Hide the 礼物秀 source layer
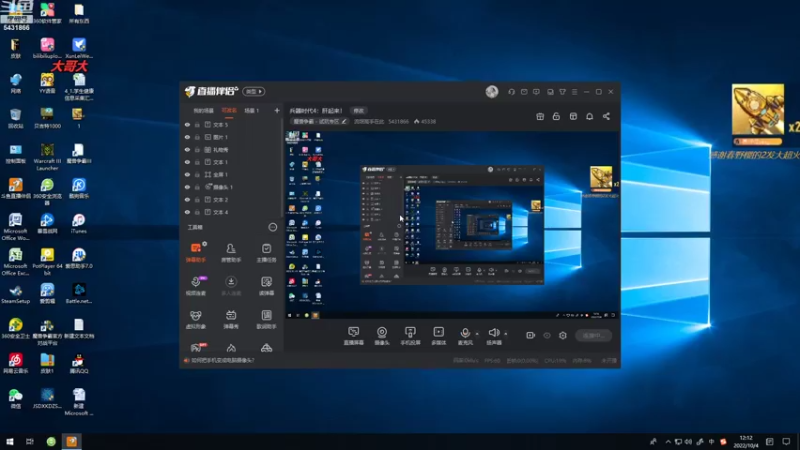Viewport: 800px width, 450px height. click(187, 150)
